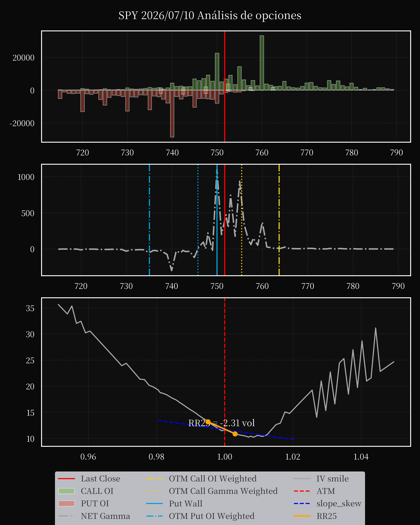Image resolution: width=420 pixels, height=525 pixels.
Task: Click the deepest red put OI bar at 740
Action: pos(172,114)
